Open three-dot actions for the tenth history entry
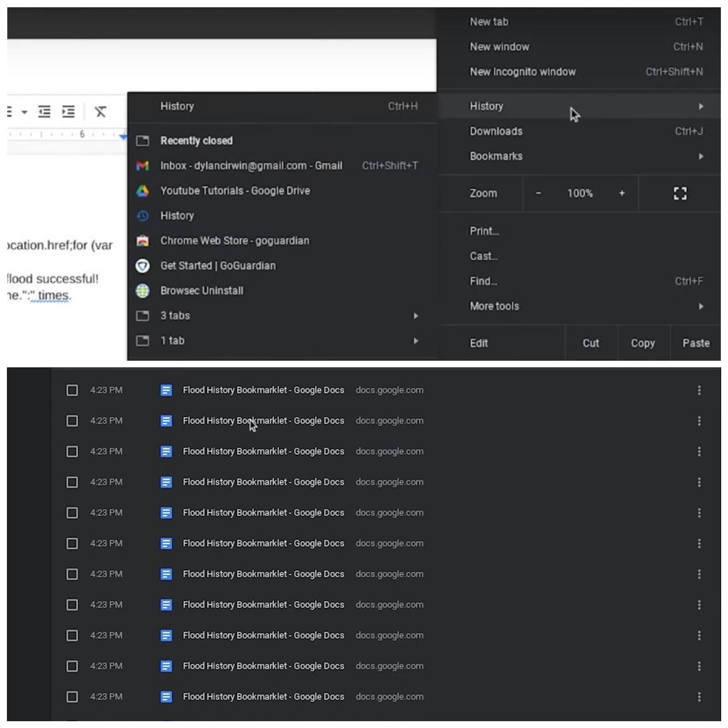Image resolution: width=728 pixels, height=728 pixels. pos(699,666)
